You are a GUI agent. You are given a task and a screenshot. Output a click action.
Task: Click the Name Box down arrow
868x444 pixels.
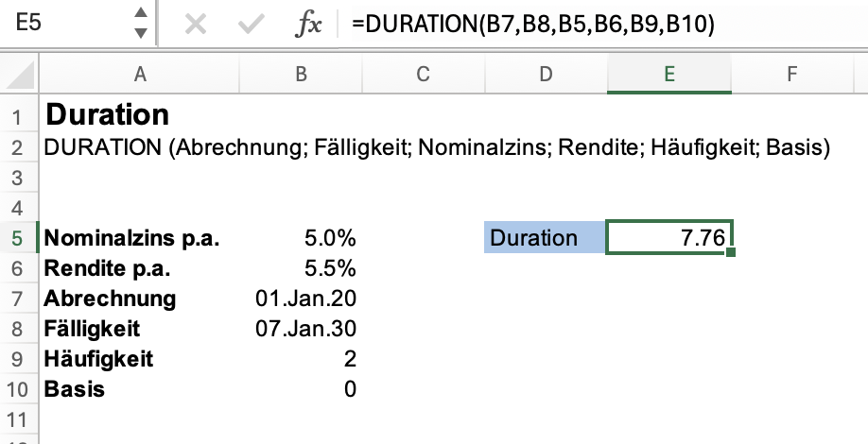tap(141, 33)
